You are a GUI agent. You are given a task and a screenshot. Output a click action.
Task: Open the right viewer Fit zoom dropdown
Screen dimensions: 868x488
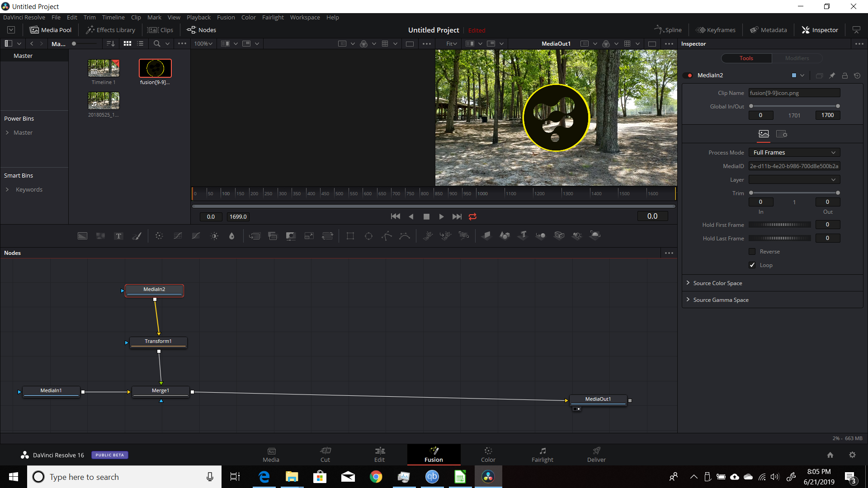click(451, 44)
